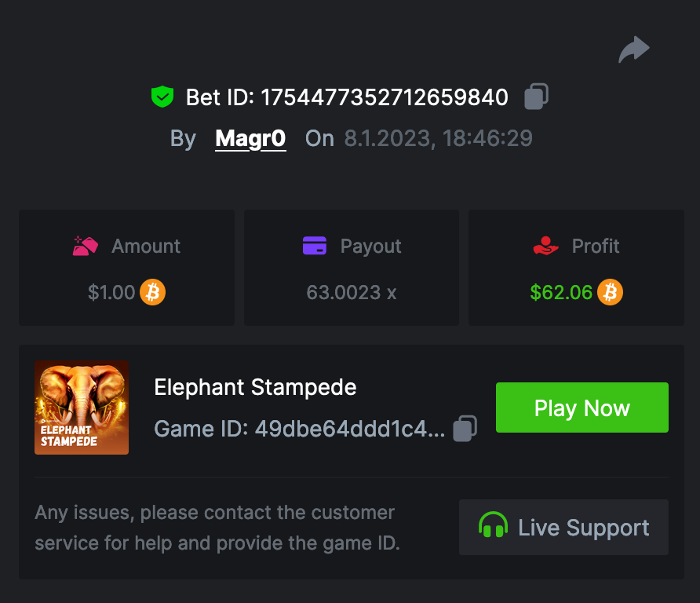Screen dimensions: 700x603
Task: Click the Bitcoin icon beside $62.06
Action: pyautogui.click(x=610, y=293)
